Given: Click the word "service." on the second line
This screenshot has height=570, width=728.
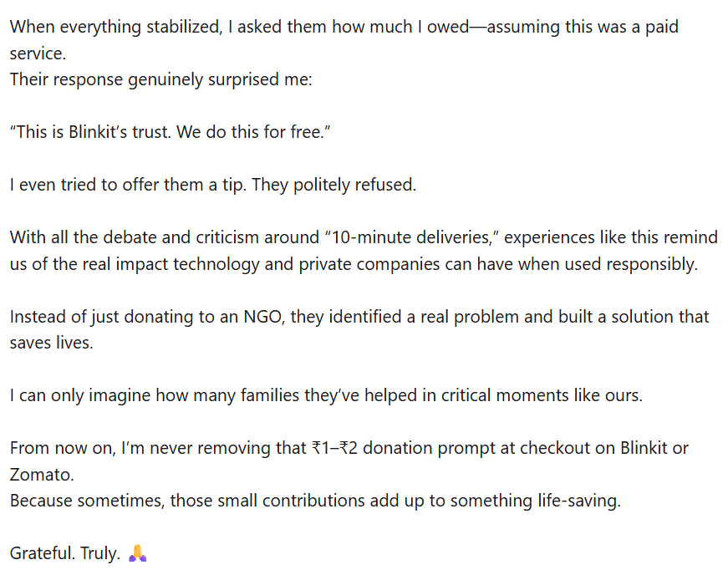Looking at the screenshot, I should pos(37,53).
